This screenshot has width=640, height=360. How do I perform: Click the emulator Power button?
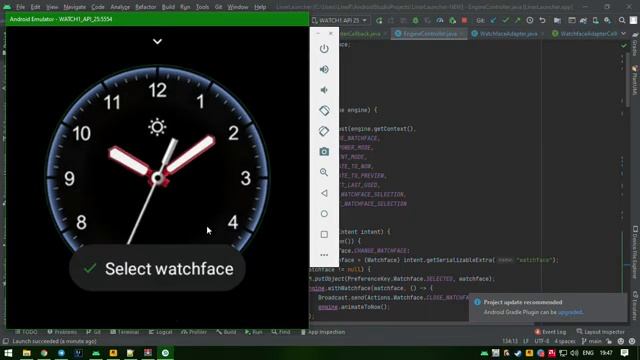pyautogui.click(x=324, y=49)
